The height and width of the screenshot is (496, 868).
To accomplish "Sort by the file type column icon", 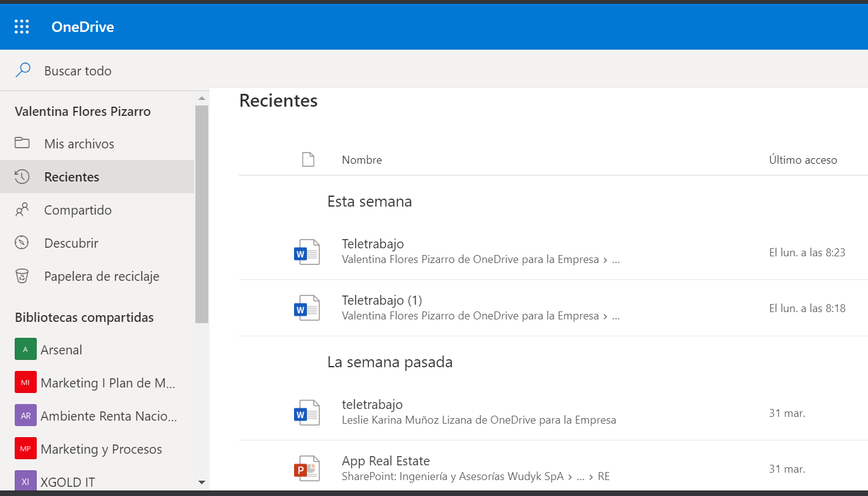I will (x=308, y=159).
